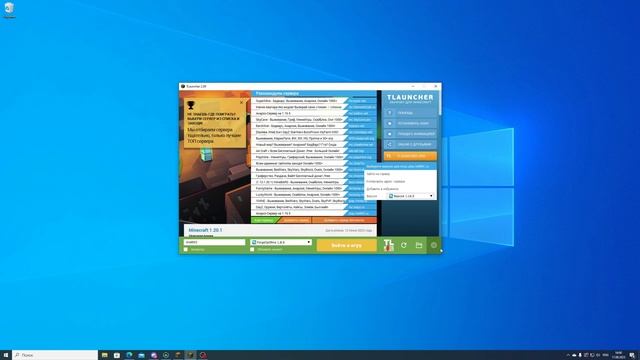Click the Плащи с анимацией button label

click(416, 134)
